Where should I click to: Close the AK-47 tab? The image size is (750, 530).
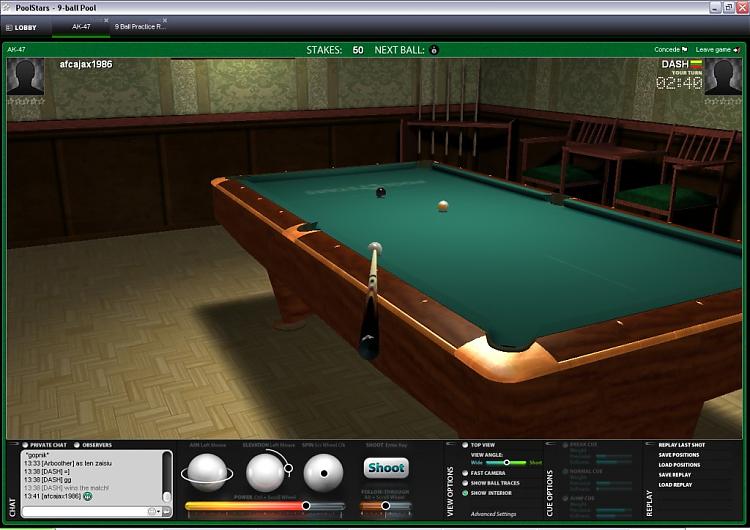click(106, 21)
